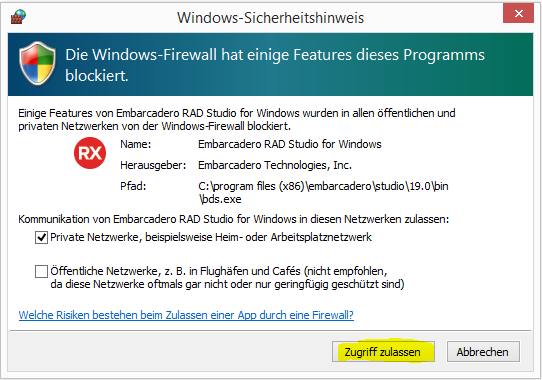The width and height of the screenshot is (542, 380).
Task: Click the red RX RAD Studio logo
Action: click(90, 153)
